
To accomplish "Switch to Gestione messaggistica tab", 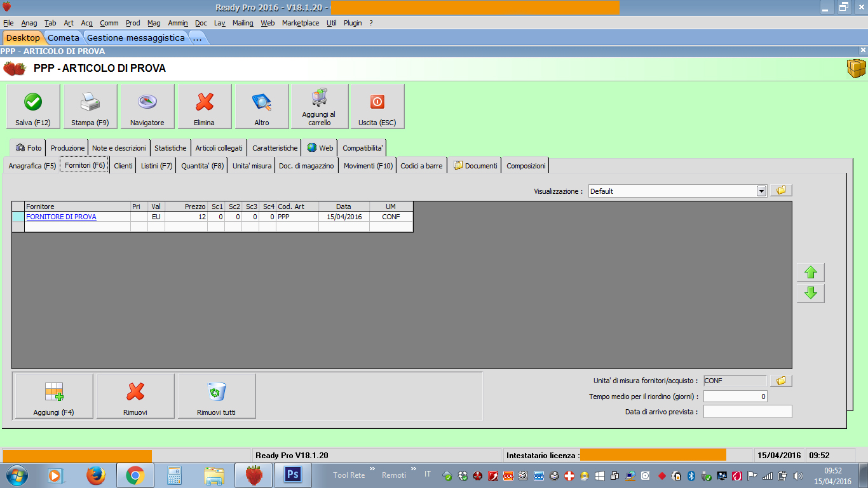I will point(136,37).
